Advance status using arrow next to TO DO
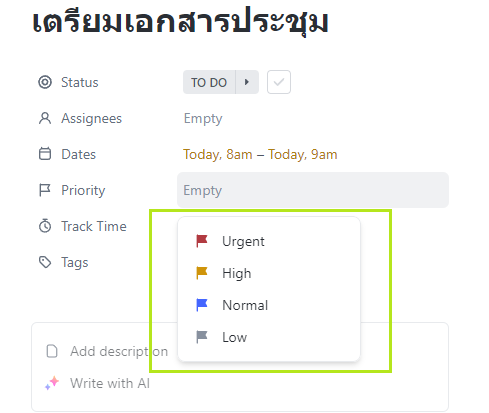489x413 pixels. click(247, 82)
